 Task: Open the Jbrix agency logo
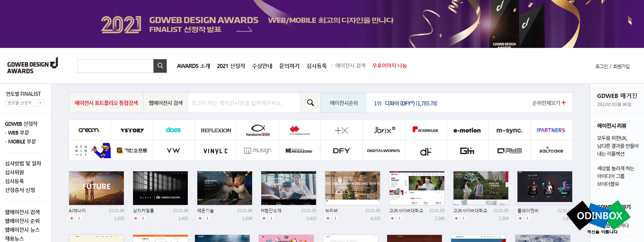coord(384,130)
